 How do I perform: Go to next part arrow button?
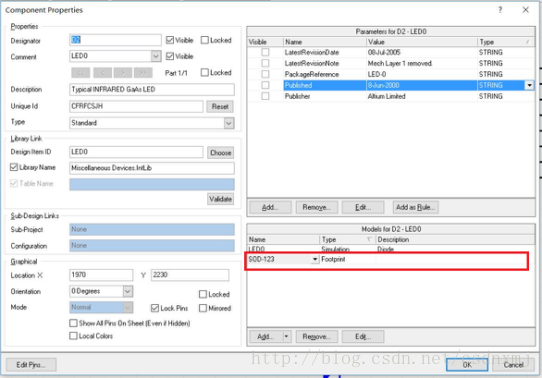[124, 73]
